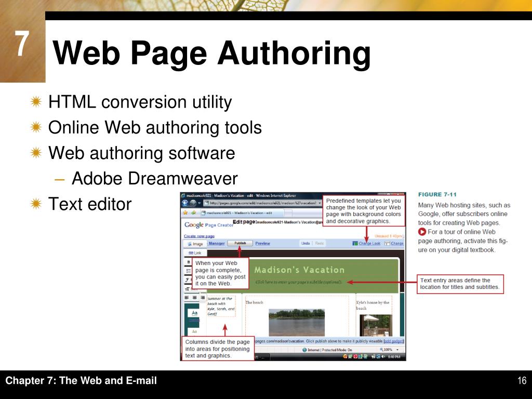Click the Unsaved 8:40pm status text
The width and height of the screenshot is (532, 399).
click(389, 236)
